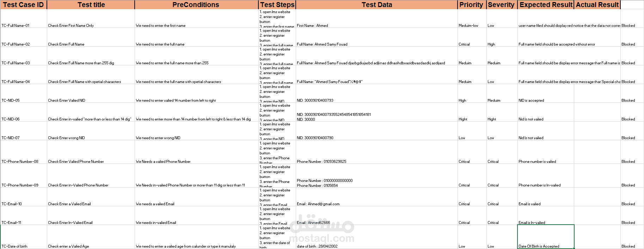Image resolution: width=644 pixels, height=249 pixels.
Task: Click cell 'TC-Email-10'
Action: 24,197
